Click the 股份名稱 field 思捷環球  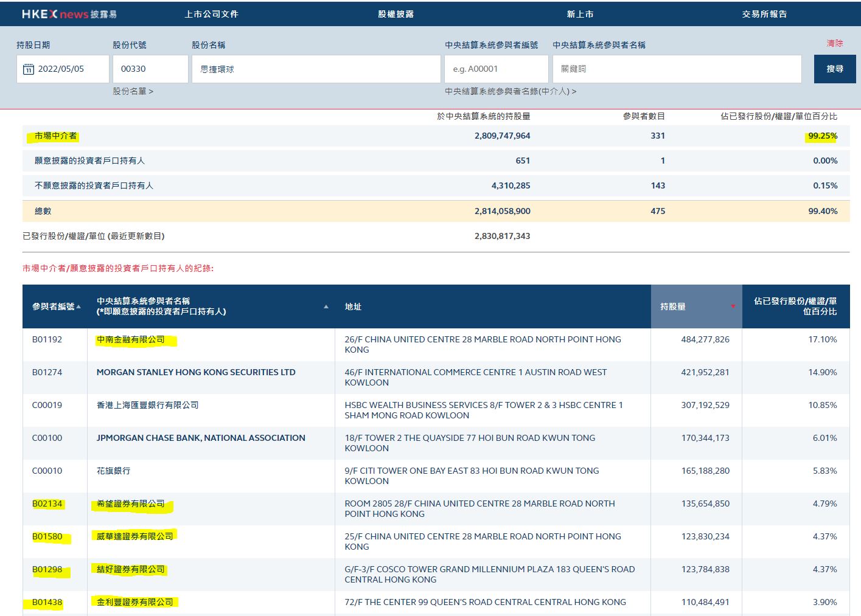[316, 69]
